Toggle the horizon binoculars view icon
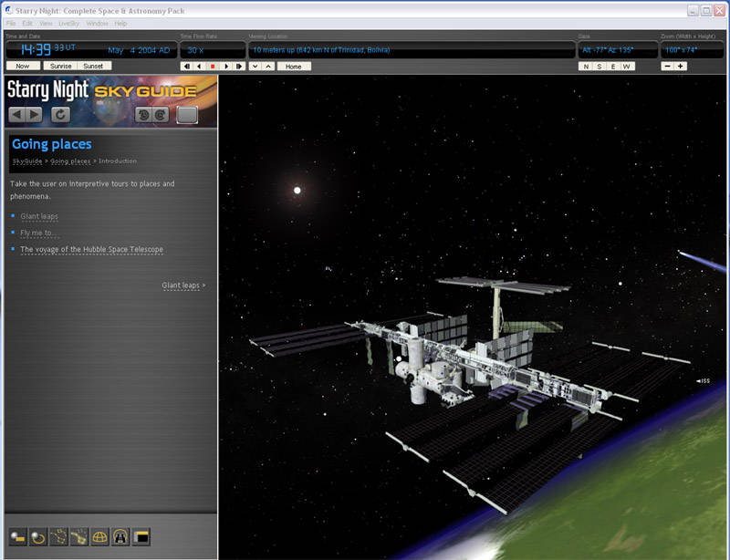The width and height of the screenshot is (730, 560). pyautogui.click(x=120, y=537)
